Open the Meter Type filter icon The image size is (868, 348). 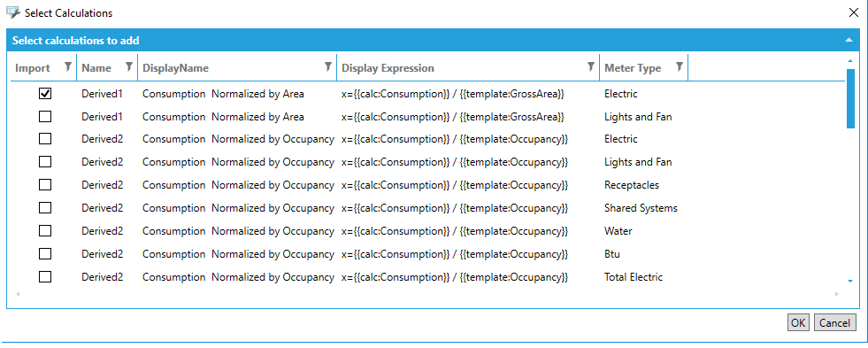pos(680,67)
